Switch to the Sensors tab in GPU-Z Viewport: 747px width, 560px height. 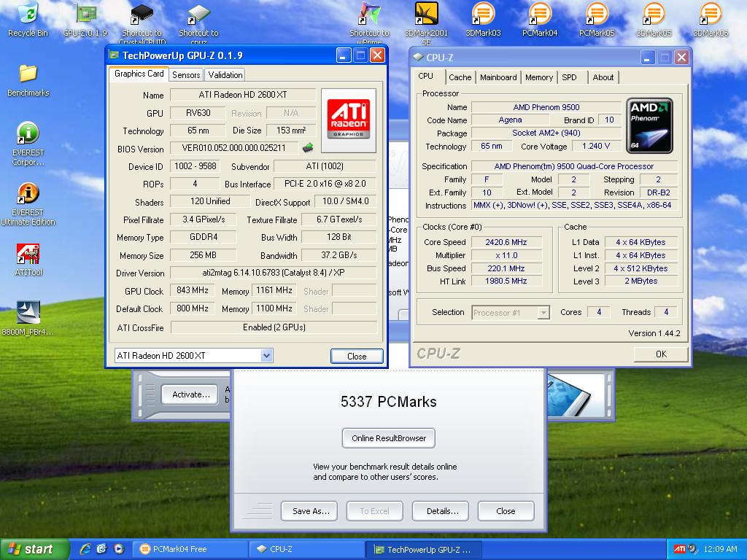pos(186,75)
